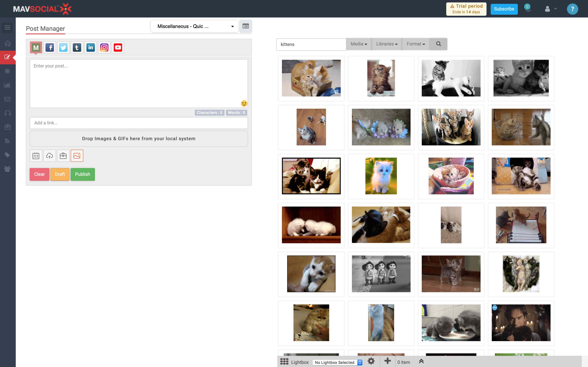The width and height of the screenshot is (588, 367).
Task: Click the notification bell icon
Action: pyautogui.click(x=528, y=9)
